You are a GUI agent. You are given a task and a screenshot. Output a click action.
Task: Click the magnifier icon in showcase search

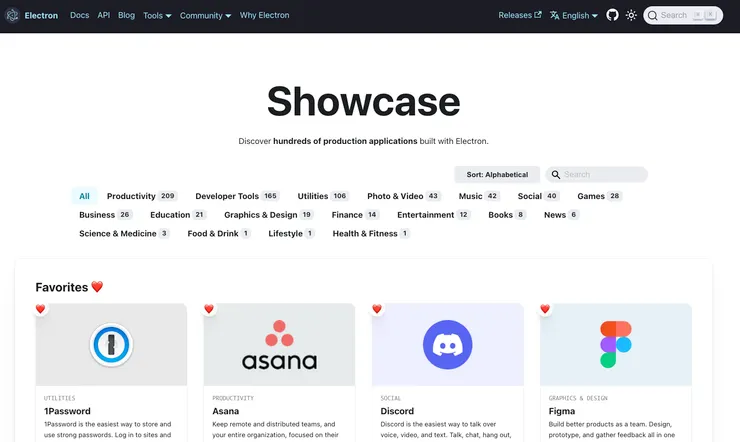(556, 175)
